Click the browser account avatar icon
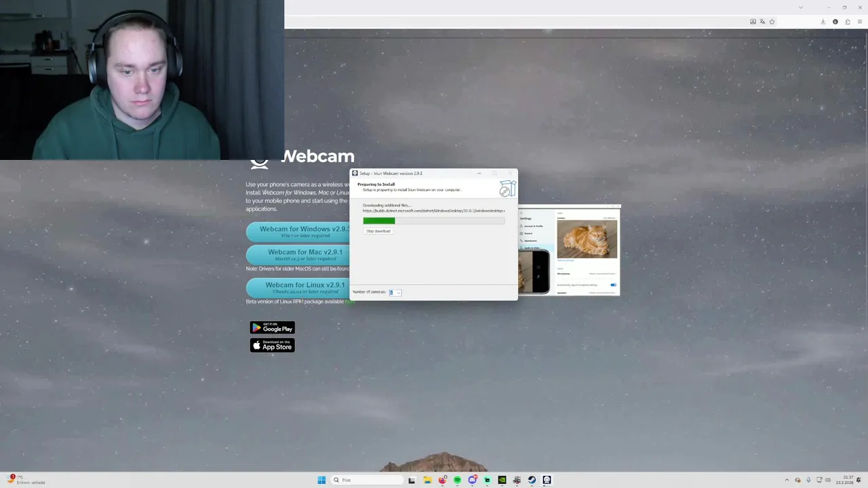The height and width of the screenshot is (488, 868). click(835, 22)
